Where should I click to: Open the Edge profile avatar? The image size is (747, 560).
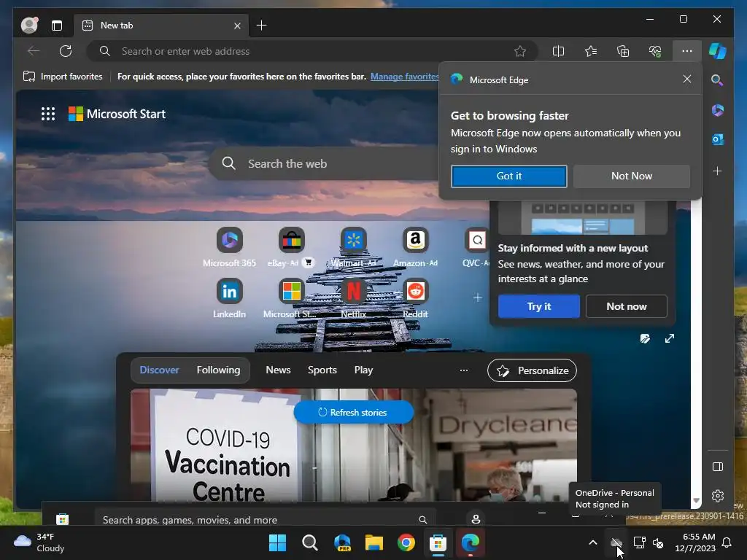pyautogui.click(x=29, y=26)
